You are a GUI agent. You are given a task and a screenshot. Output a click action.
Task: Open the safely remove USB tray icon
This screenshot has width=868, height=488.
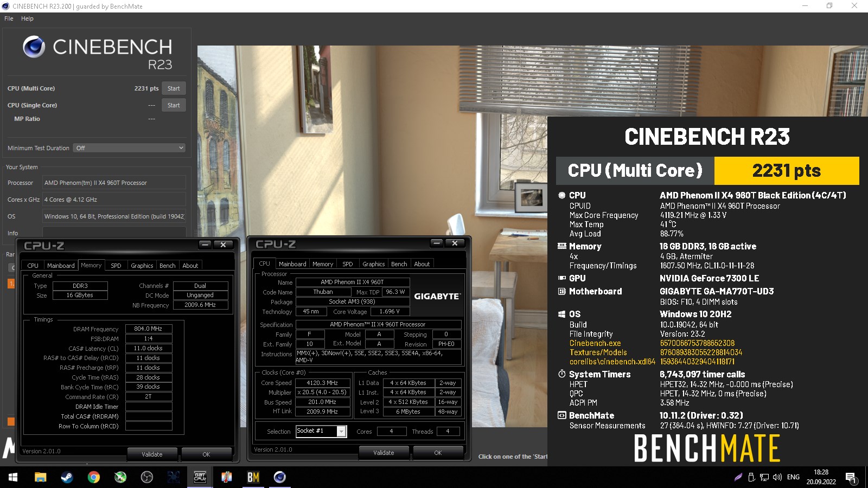(751, 477)
